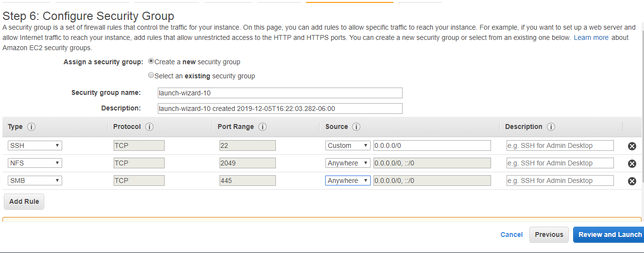
Task: Go back with the Previous button
Action: point(549,235)
